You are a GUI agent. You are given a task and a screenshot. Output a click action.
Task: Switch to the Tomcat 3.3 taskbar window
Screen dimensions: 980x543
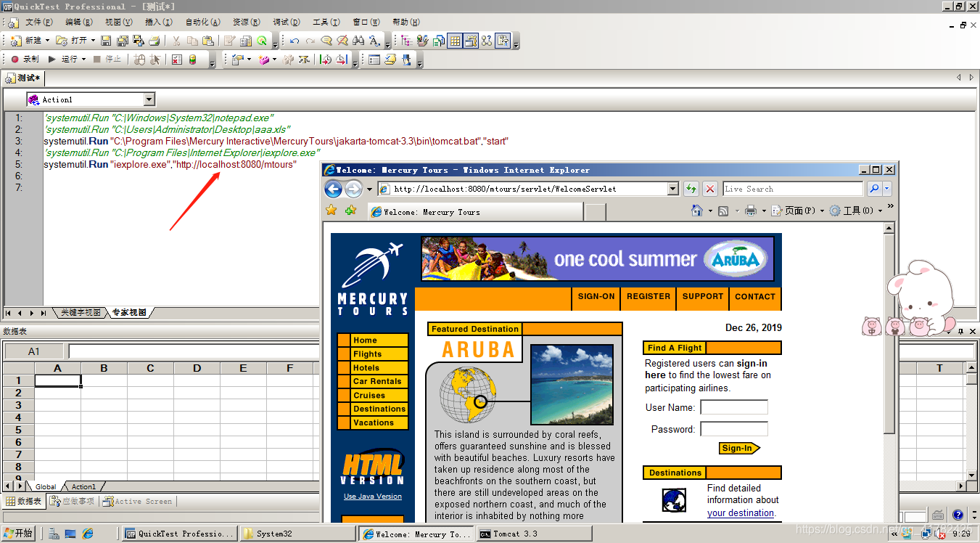tap(534, 534)
